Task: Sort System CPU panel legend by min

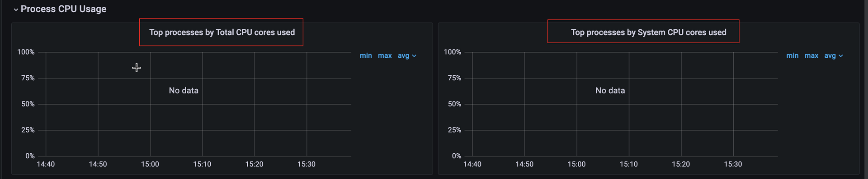Action: click(x=792, y=55)
